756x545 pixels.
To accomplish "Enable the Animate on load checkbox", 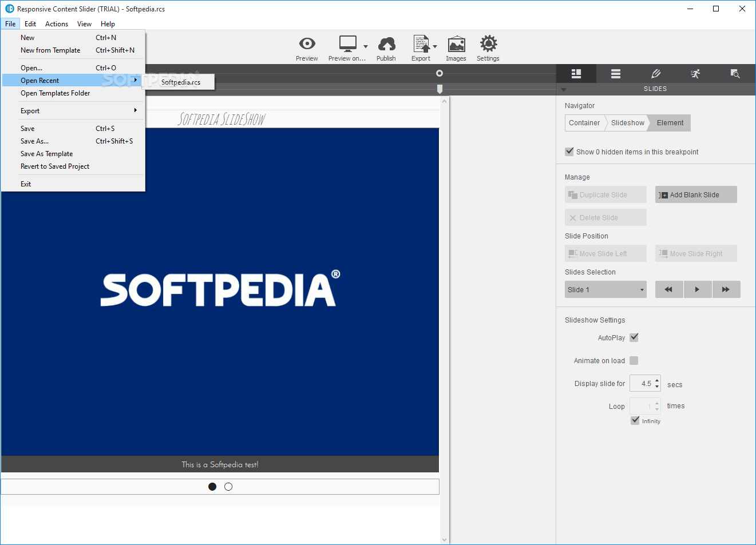I will [x=634, y=360].
